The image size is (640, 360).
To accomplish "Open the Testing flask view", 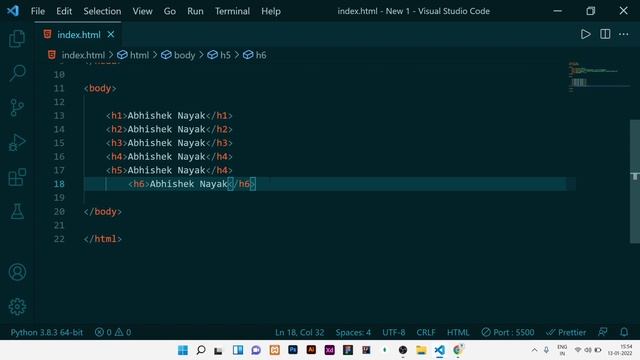I will click(x=17, y=211).
